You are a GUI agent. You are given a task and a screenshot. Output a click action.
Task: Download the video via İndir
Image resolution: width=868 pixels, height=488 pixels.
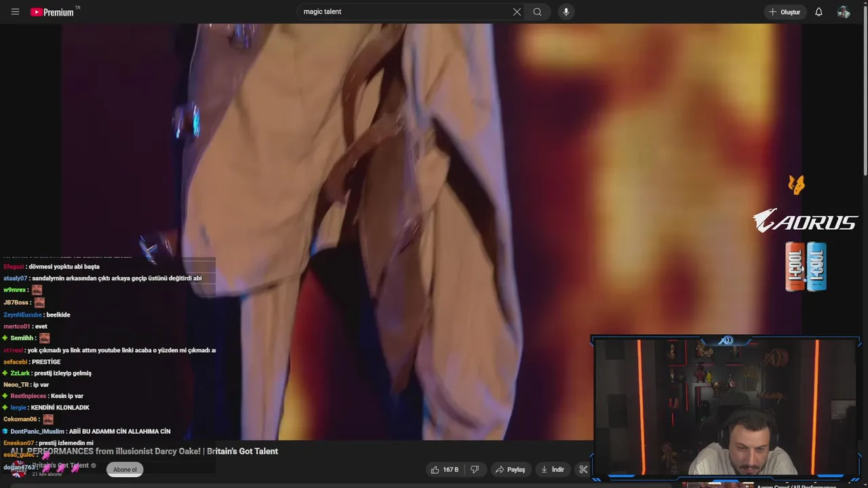click(x=552, y=470)
